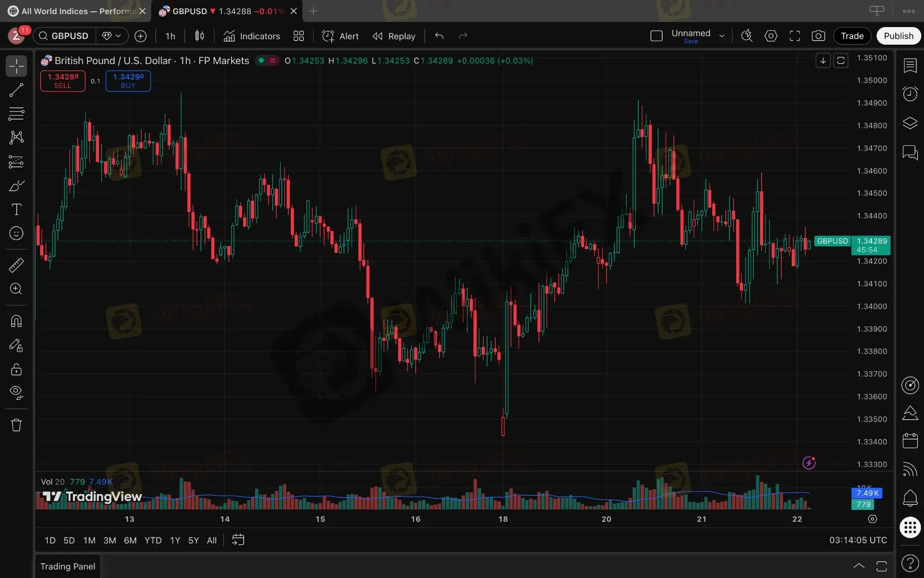Toggle lock all drawing tools
Image resolution: width=924 pixels, height=578 pixels.
tap(16, 370)
